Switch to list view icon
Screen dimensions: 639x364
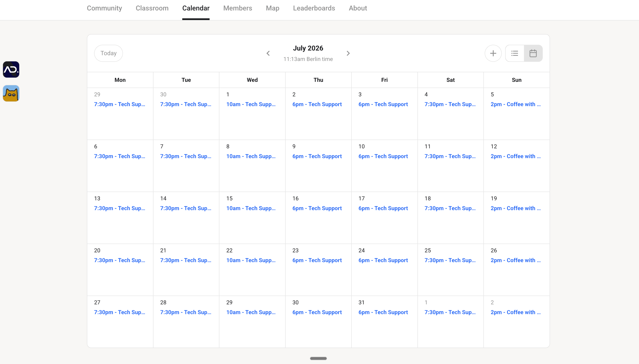click(x=515, y=53)
